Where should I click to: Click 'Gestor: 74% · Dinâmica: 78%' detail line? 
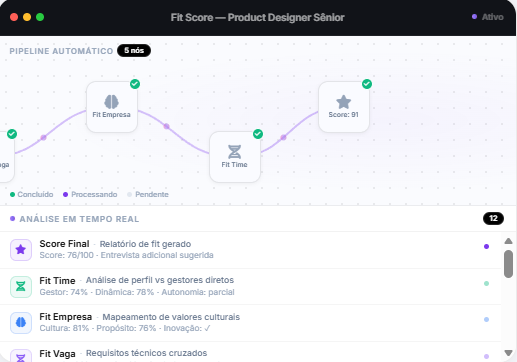pos(137,292)
